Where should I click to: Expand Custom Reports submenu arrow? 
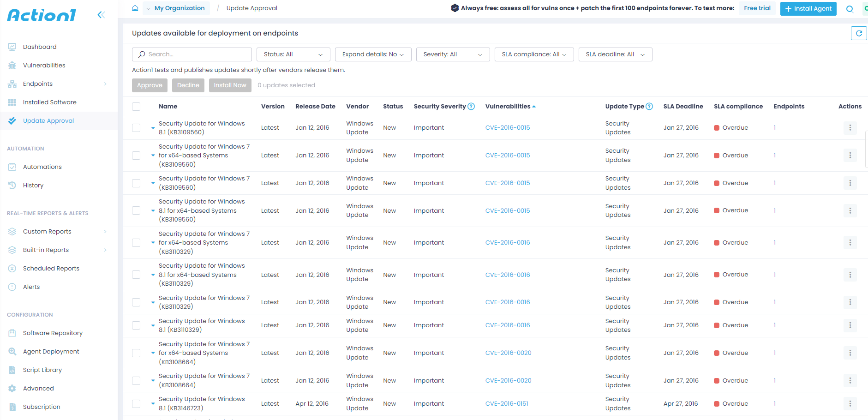coord(105,232)
